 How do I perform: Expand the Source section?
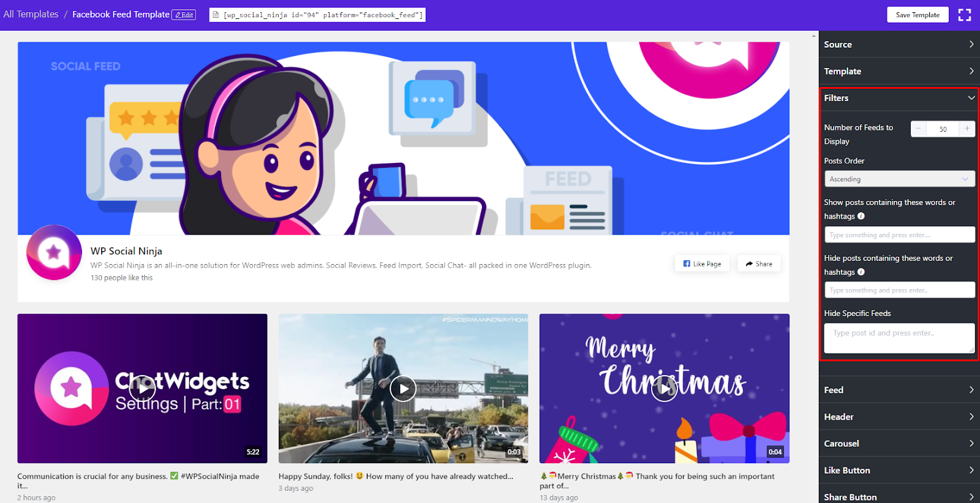[x=899, y=44]
